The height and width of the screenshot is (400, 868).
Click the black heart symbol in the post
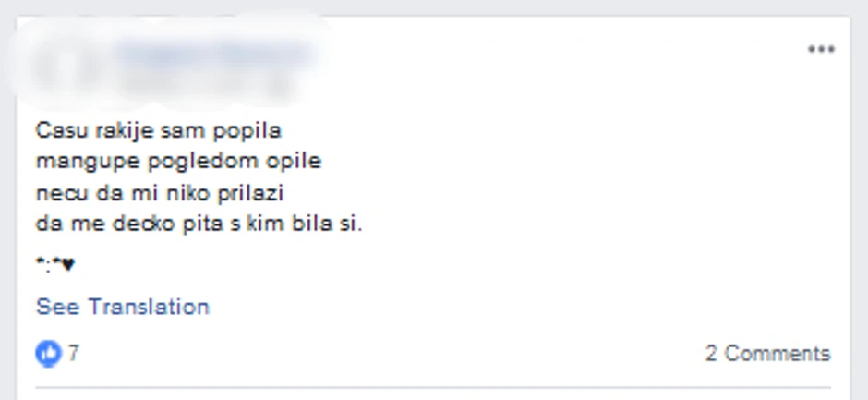(x=67, y=265)
